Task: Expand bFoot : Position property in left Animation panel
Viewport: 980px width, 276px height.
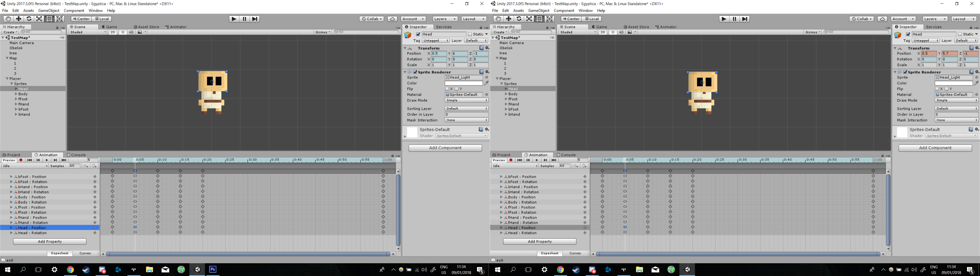Action: pos(11,177)
